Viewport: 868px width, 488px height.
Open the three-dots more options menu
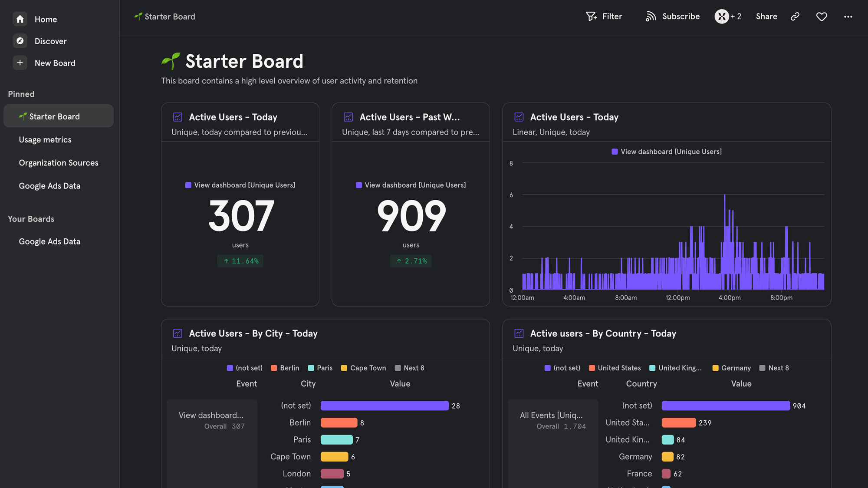click(x=848, y=16)
